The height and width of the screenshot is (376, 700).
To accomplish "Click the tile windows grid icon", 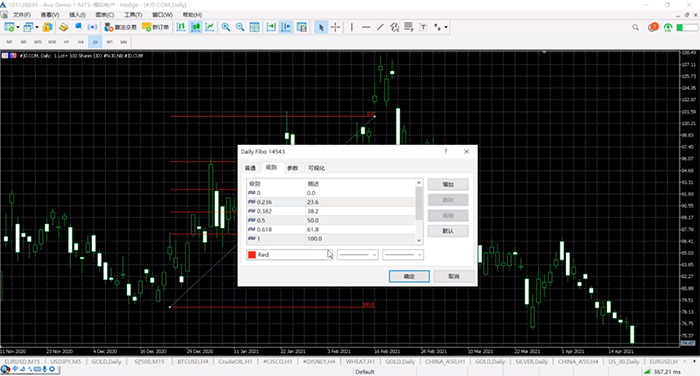I will (x=254, y=27).
